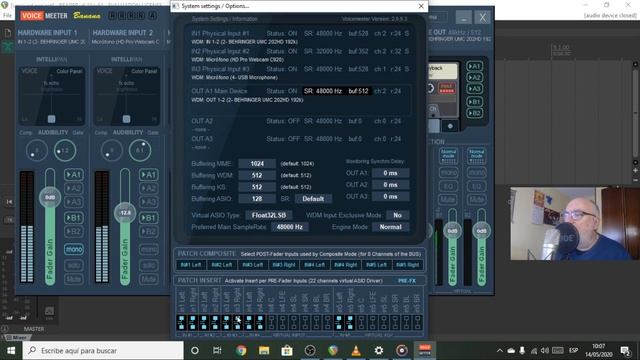Screen dimensions: 640x360
Task: Set OUT A3 monitoring synchro delay
Action: coord(390,197)
